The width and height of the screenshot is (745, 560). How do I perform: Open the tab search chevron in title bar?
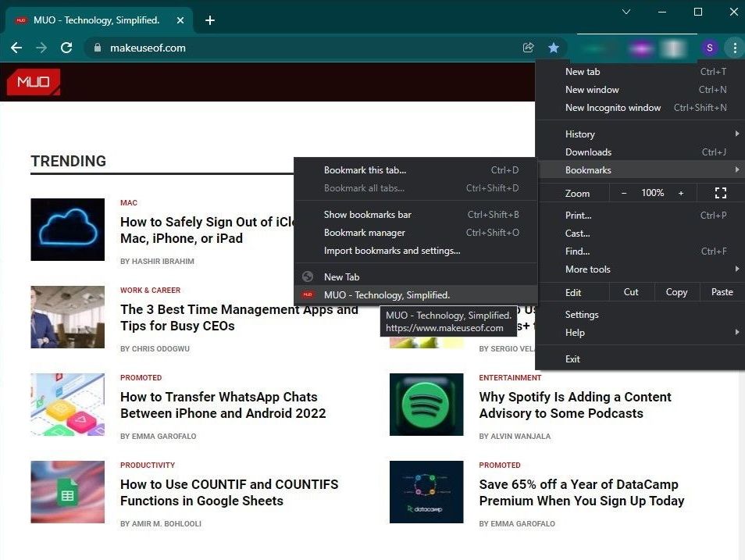626,12
